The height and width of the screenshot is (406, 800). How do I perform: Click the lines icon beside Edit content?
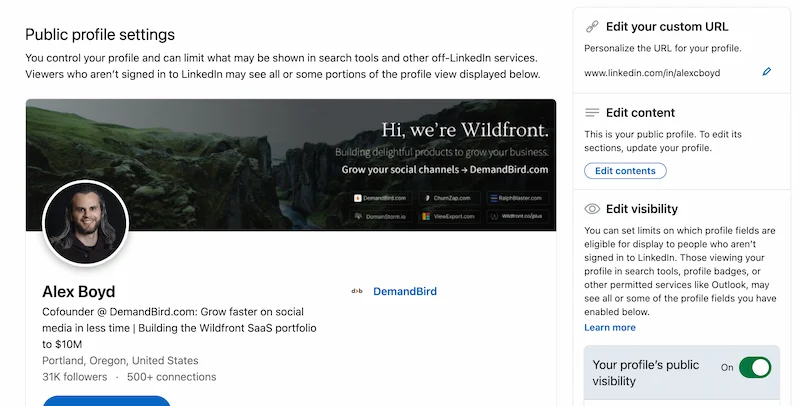pos(592,113)
